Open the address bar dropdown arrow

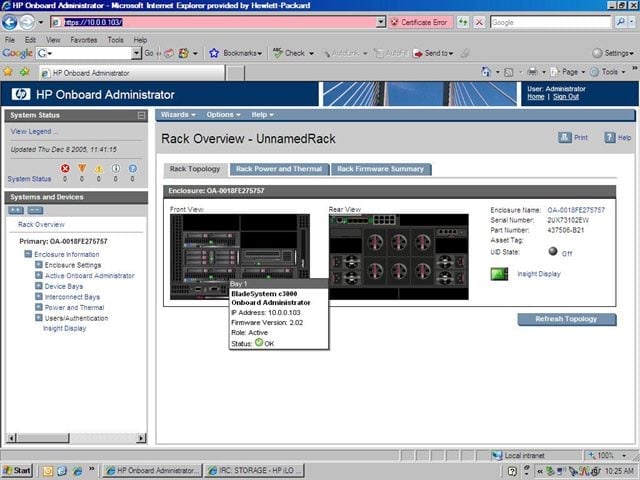pyautogui.click(x=380, y=22)
